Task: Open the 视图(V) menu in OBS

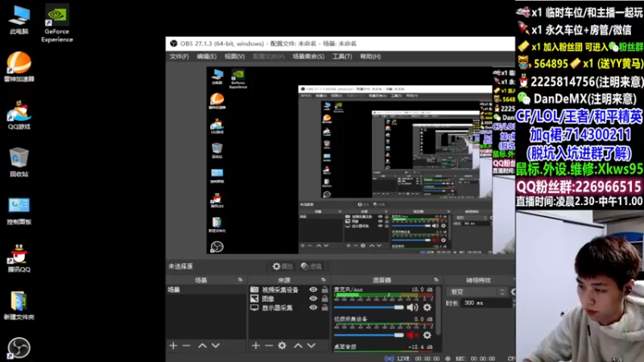Action: coord(234,56)
